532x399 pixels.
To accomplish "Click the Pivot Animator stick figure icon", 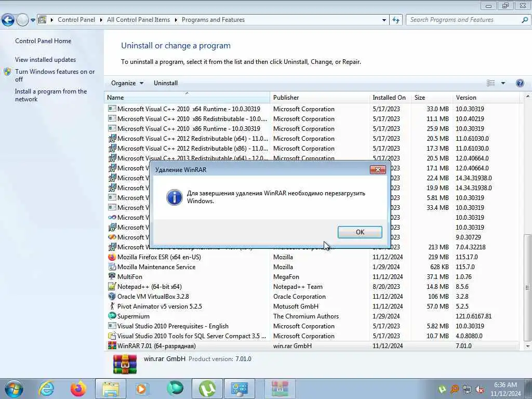I will pyautogui.click(x=112, y=306).
